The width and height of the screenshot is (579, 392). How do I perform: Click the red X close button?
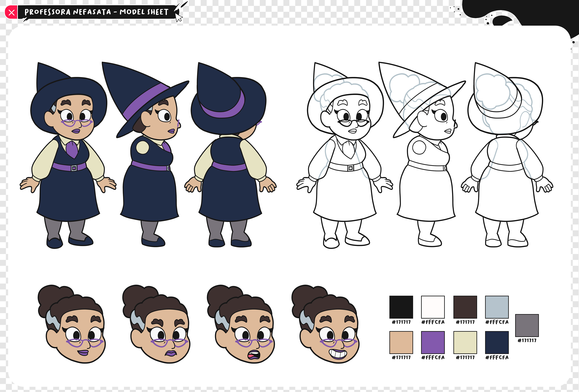coord(11,13)
